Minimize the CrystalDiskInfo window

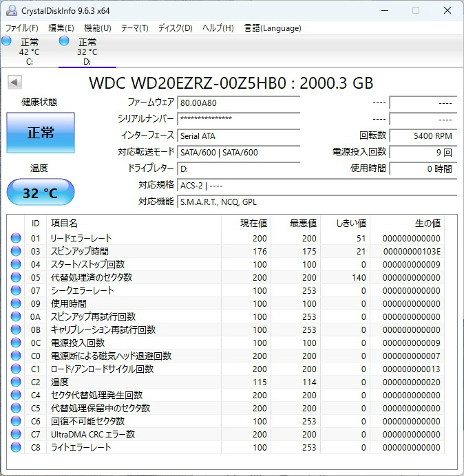[x=385, y=10]
